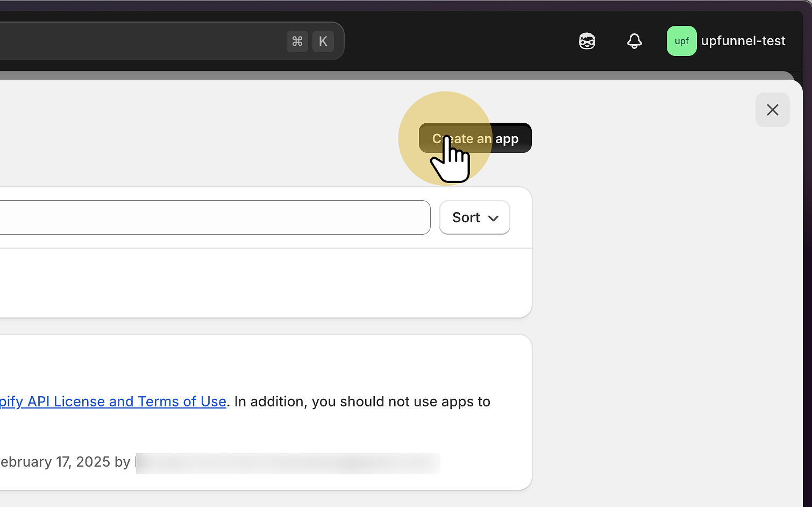This screenshot has width=812, height=507.
Task: Click the chevron arrow beside Sort
Action: coord(493,218)
